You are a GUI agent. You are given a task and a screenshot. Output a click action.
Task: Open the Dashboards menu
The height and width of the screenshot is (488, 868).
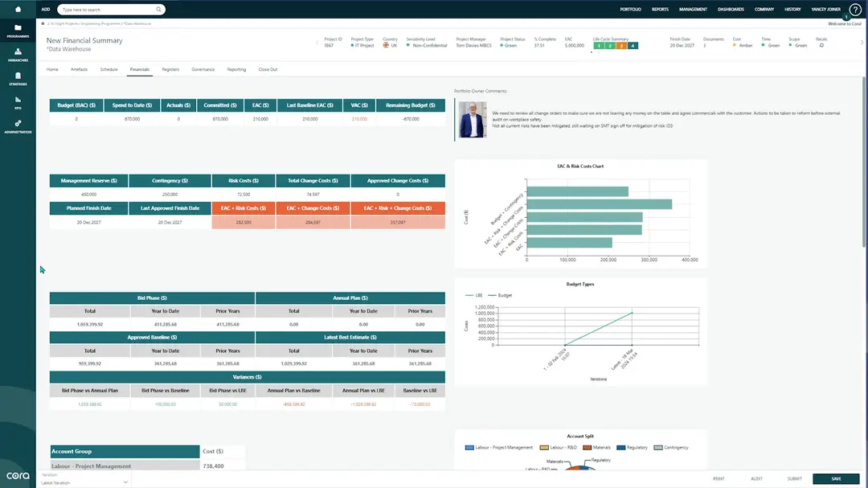[x=731, y=10]
